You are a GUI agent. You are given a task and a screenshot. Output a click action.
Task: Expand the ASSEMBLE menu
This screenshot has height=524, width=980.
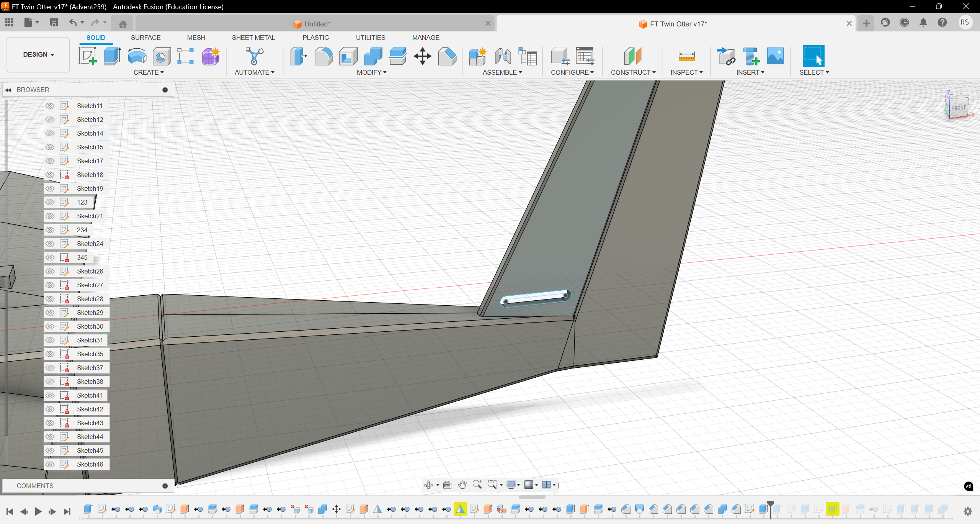tap(502, 72)
